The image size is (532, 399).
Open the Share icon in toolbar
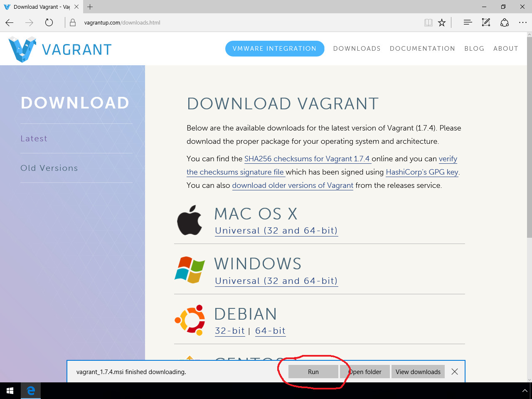[x=505, y=22]
